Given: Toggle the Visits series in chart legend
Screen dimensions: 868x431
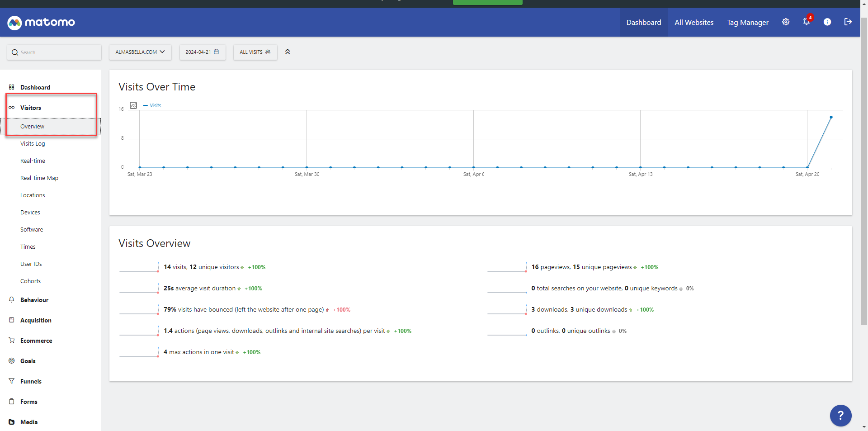Looking at the screenshot, I should coord(152,105).
